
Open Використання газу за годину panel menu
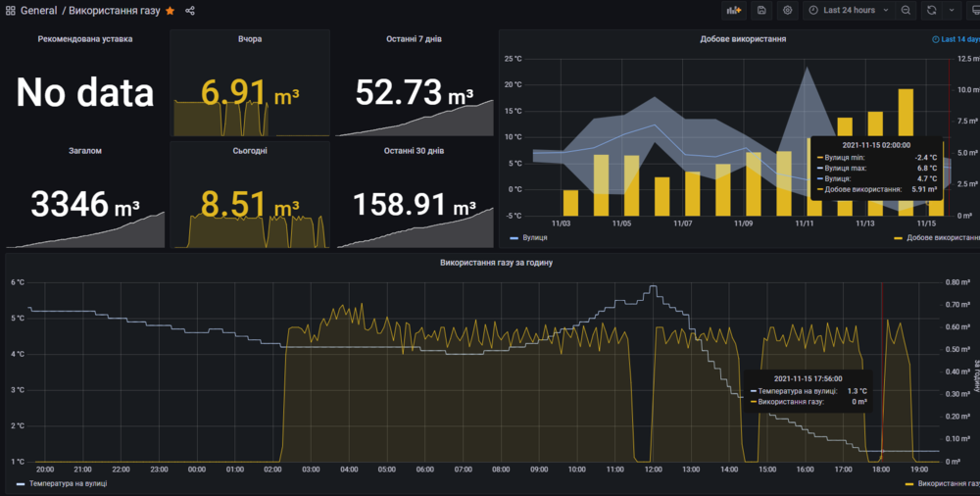coord(496,263)
